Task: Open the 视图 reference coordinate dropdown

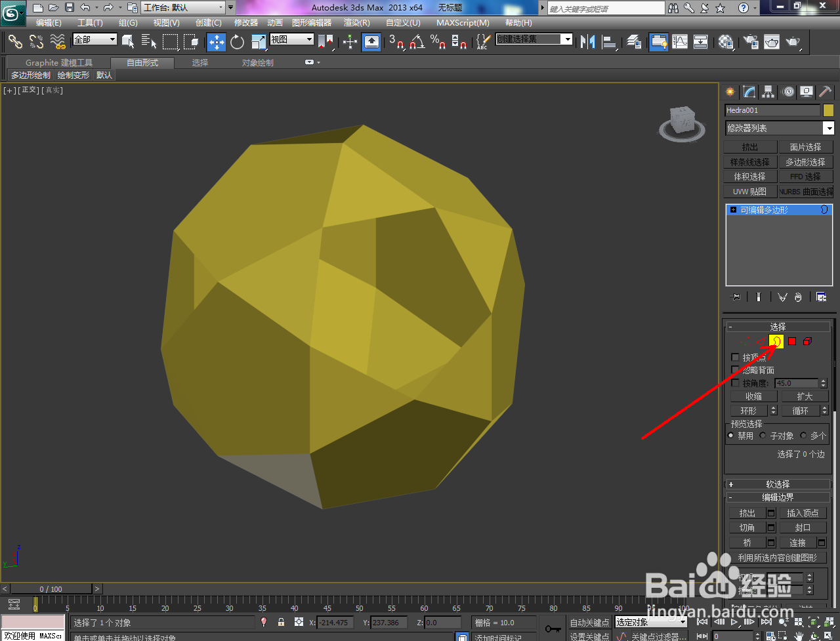Action: pyautogui.click(x=292, y=39)
